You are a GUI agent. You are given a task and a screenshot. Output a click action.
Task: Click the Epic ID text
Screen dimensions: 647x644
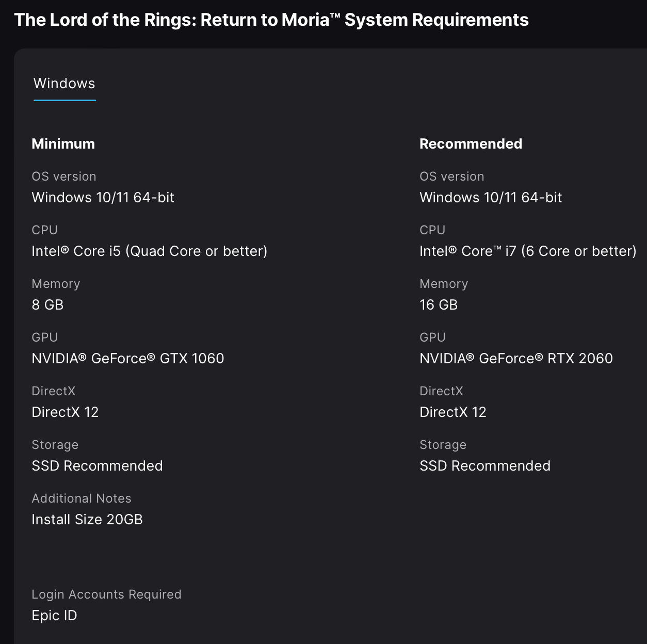coord(54,616)
